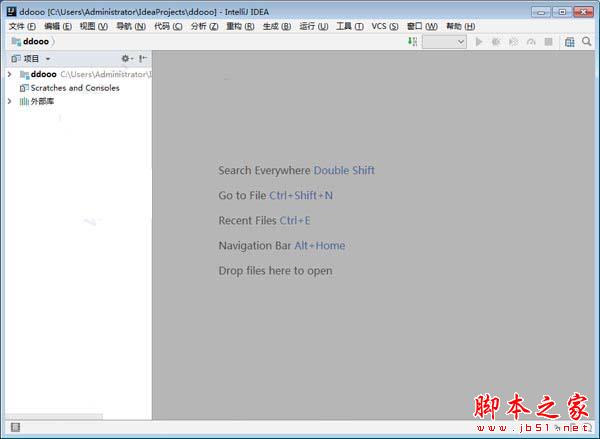Open the 视图 (V) menu
This screenshot has width=600, height=439.
(94, 26)
